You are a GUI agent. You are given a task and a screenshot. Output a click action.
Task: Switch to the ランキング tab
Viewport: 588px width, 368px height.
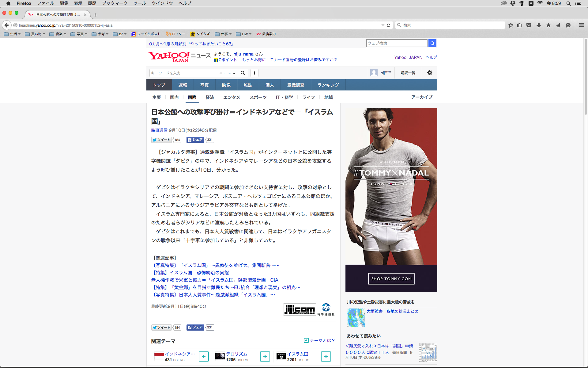(328, 85)
